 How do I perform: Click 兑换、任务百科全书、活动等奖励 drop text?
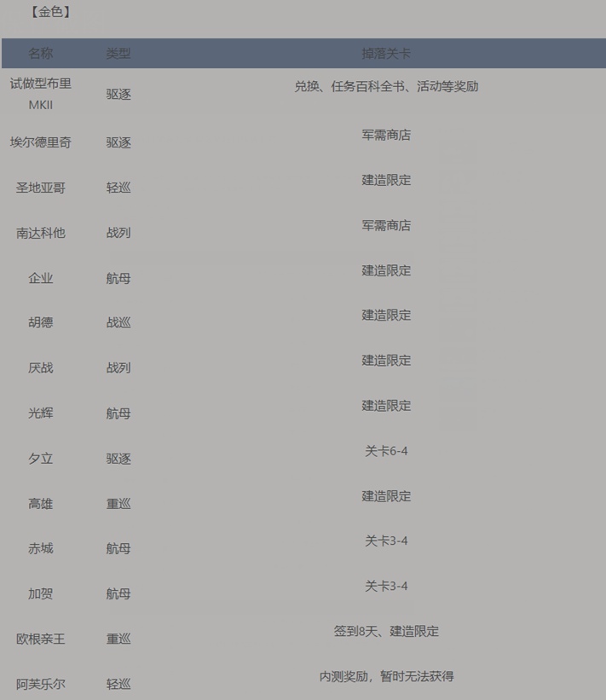tap(386, 86)
